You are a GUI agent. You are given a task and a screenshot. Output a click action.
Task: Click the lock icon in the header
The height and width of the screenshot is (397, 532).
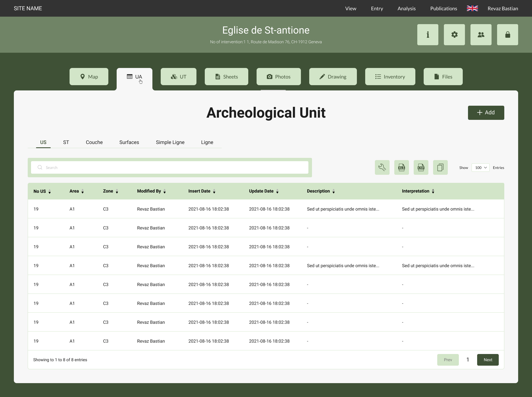pyautogui.click(x=507, y=35)
